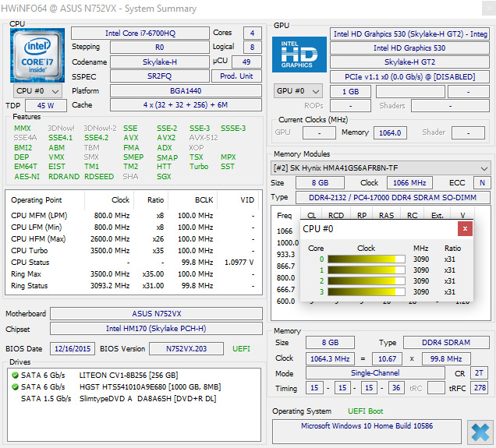Viewport: 496px width, 448px height.
Task: Click the 1 GB GPU memory field
Action: [350, 92]
